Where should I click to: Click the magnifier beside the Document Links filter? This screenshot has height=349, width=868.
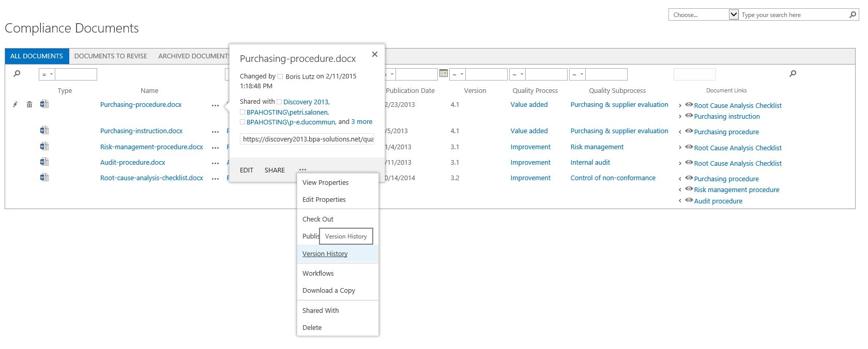[793, 74]
